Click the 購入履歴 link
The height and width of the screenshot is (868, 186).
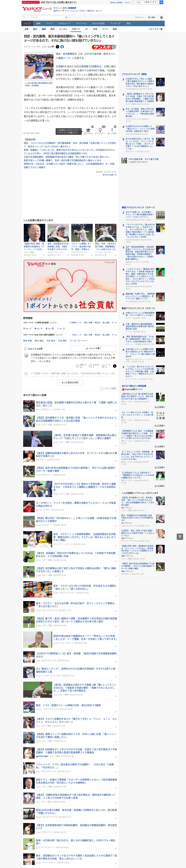point(152,17)
